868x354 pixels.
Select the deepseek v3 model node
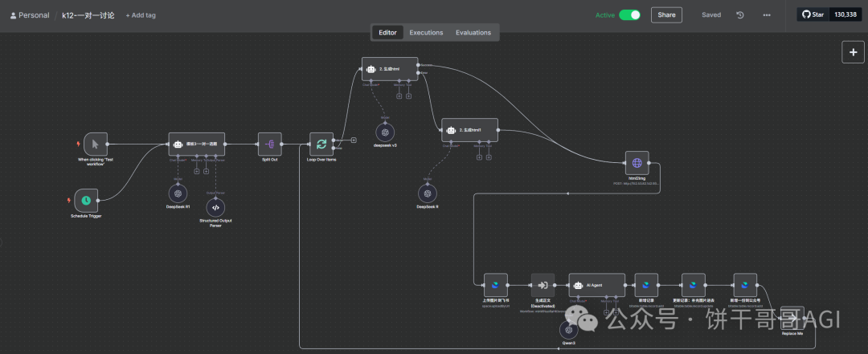(385, 132)
